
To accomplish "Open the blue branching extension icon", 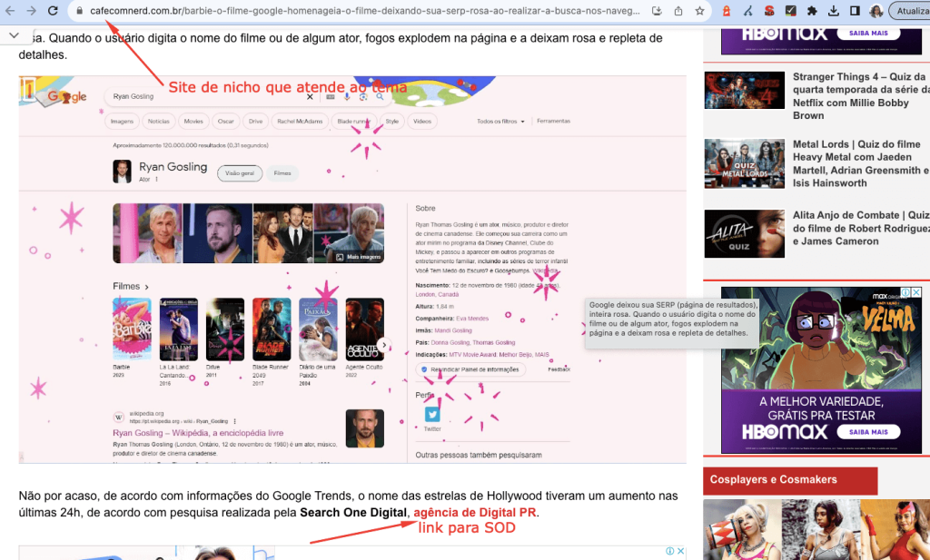I will point(748,11).
